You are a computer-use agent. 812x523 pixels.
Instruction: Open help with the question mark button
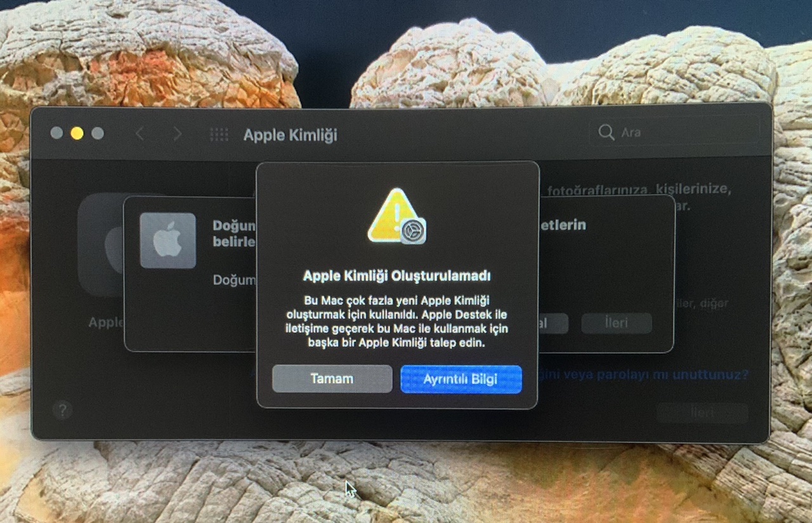coord(62,410)
